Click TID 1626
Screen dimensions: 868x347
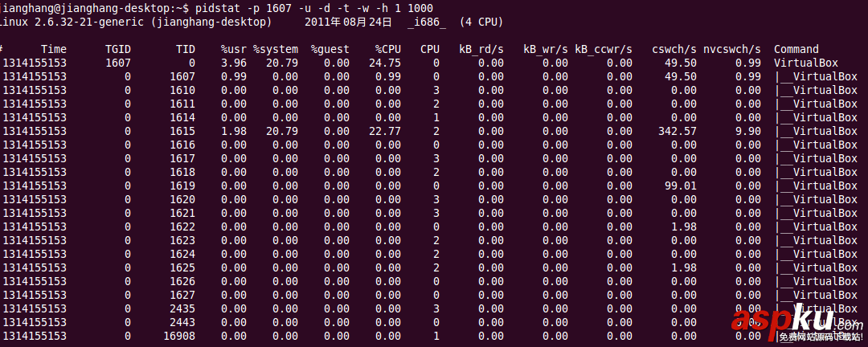pos(182,281)
